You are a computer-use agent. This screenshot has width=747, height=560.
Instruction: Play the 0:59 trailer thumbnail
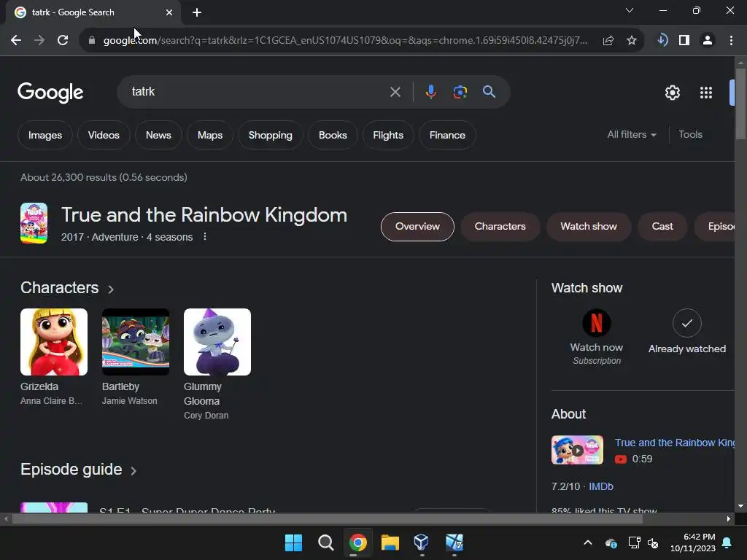(x=577, y=450)
